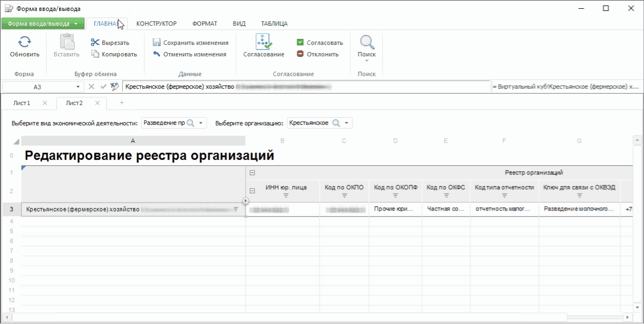Open the Согласование workflow icon
Viewport: 644px width, 324px height.
point(263,42)
